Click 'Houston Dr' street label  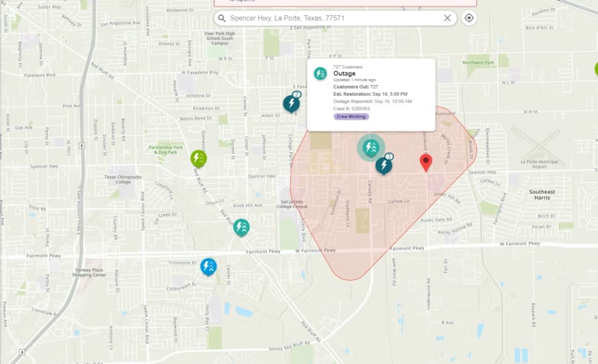coord(544,12)
